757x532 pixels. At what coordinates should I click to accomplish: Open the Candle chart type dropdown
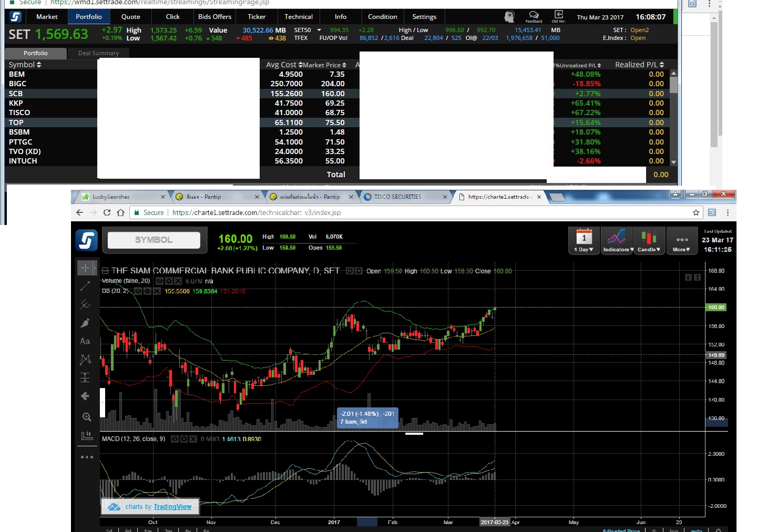click(649, 241)
